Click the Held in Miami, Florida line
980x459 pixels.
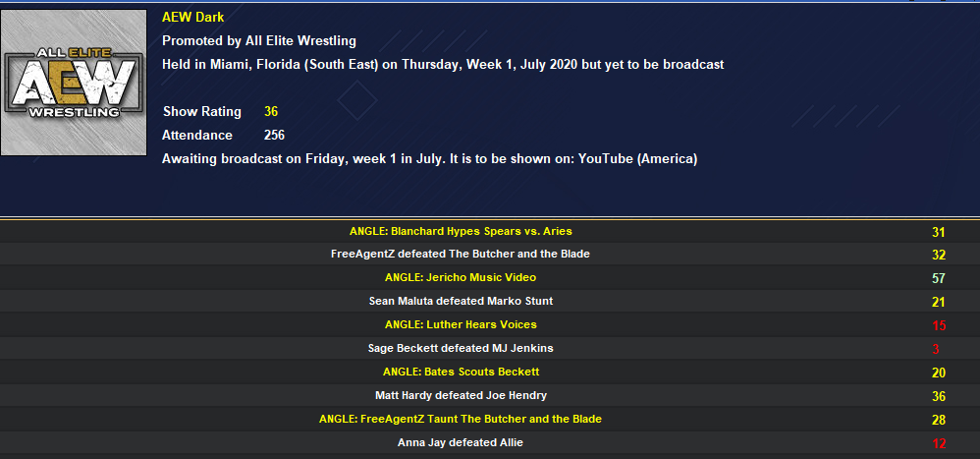pos(442,65)
